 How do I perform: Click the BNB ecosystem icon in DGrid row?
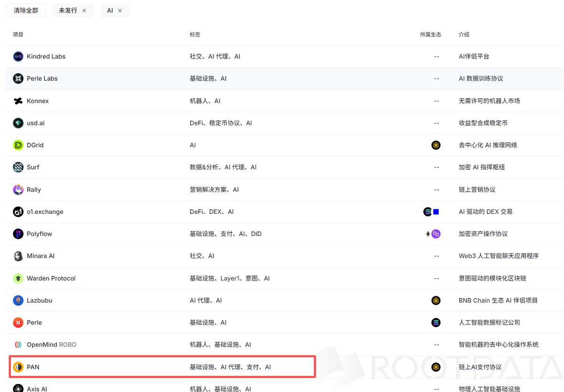coord(436,145)
